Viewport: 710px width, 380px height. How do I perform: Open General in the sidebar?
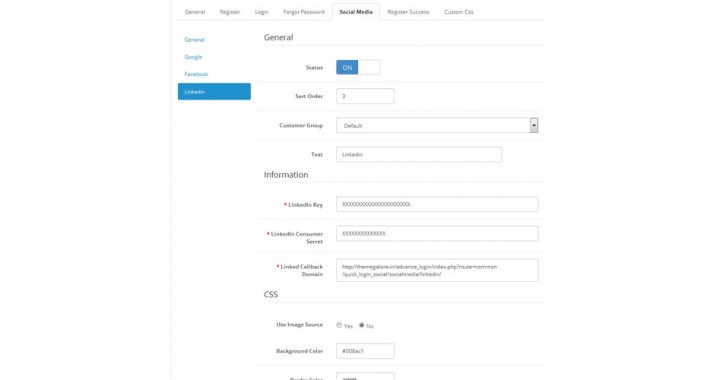point(194,40)
